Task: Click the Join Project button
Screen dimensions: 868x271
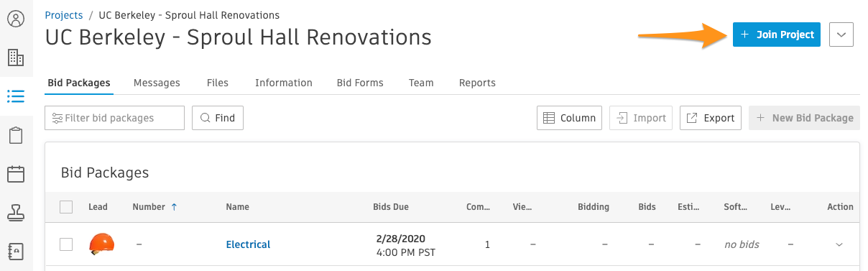Action: 777,35
